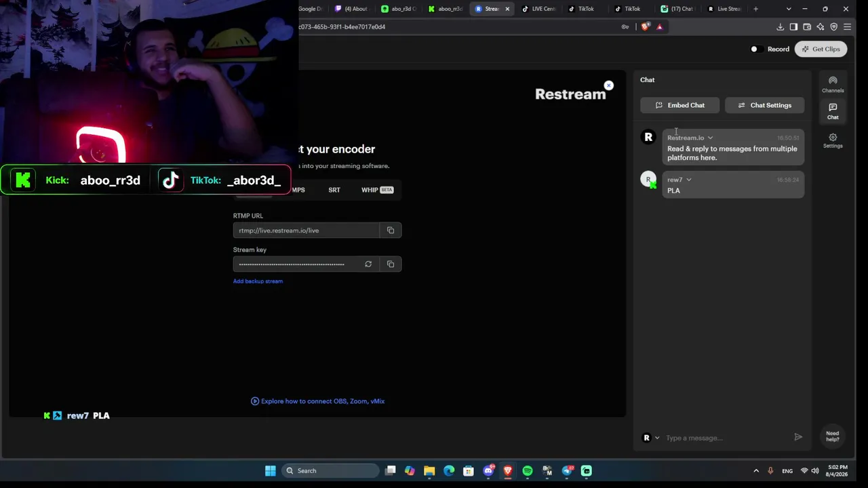The width and height of the screenshot is (868, 488).
Task: Open Microsoft Edge from the taskbar
Action: pyautogui.click(x=449, y=470)
